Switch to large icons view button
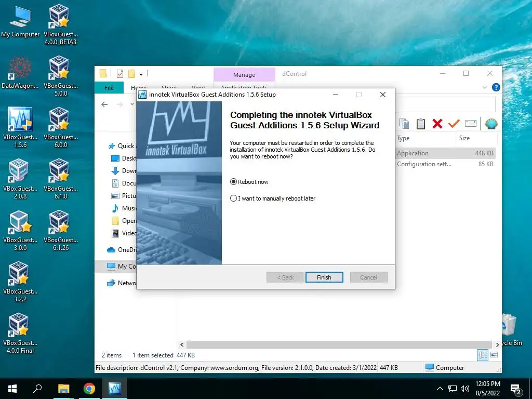The height and width of the screenshot is (399, 532). [494, 355]
